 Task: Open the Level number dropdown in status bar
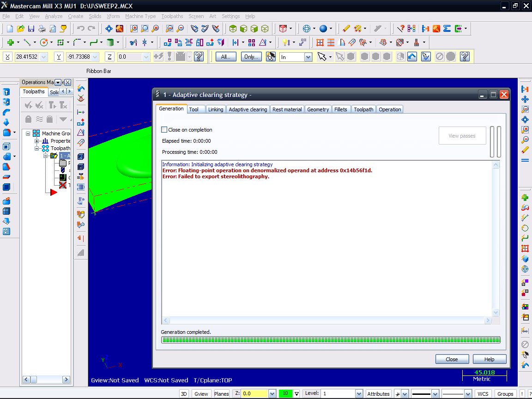tap(359, 394)
